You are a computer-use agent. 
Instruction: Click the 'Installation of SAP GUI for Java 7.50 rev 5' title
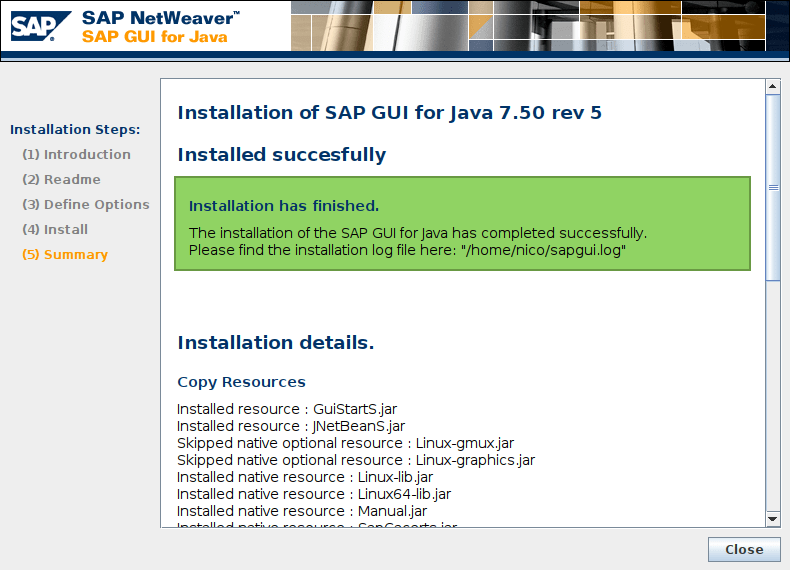tap(389, 112)
